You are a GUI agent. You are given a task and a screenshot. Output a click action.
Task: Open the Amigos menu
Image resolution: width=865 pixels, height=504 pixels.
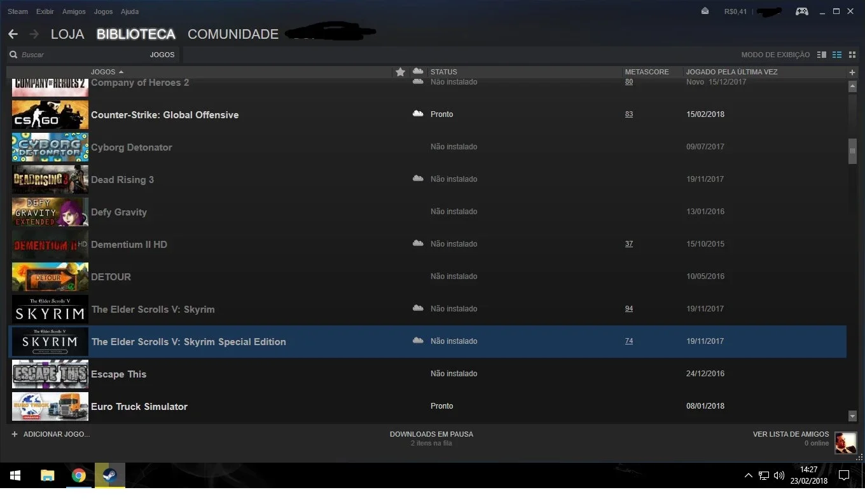pyautogui.click(x=74, y=11)
